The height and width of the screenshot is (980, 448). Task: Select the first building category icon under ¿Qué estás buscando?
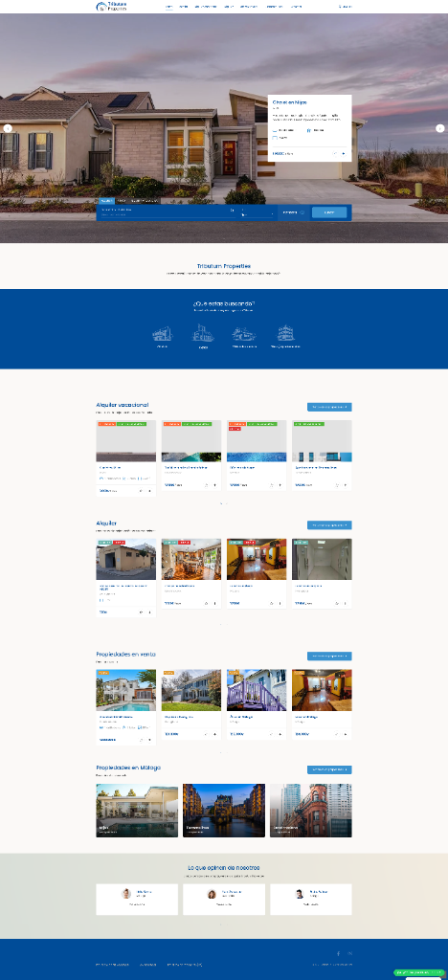pos(163,334)
